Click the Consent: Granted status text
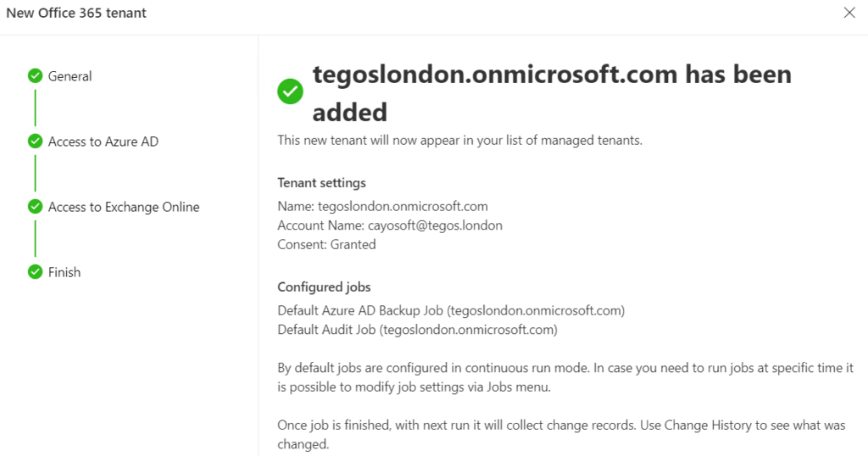The image size is (868, 456). 326,244
